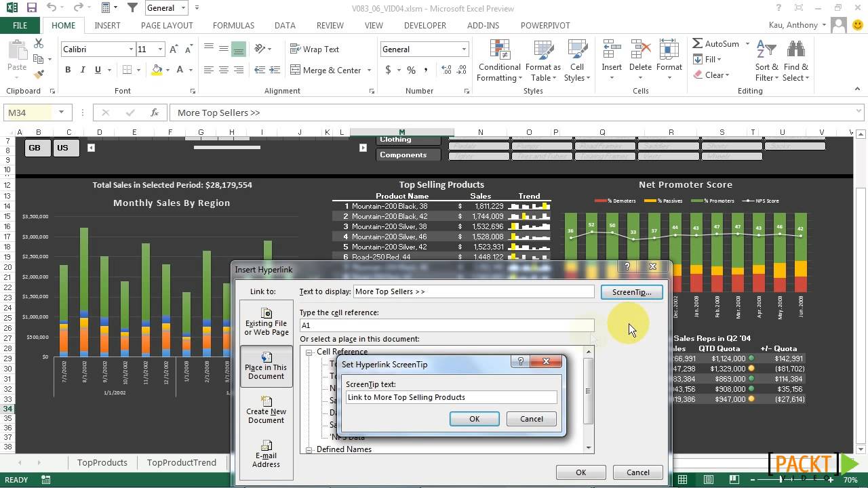
Task: Click the Insert cells icon
Action: (x=612, y=50)
